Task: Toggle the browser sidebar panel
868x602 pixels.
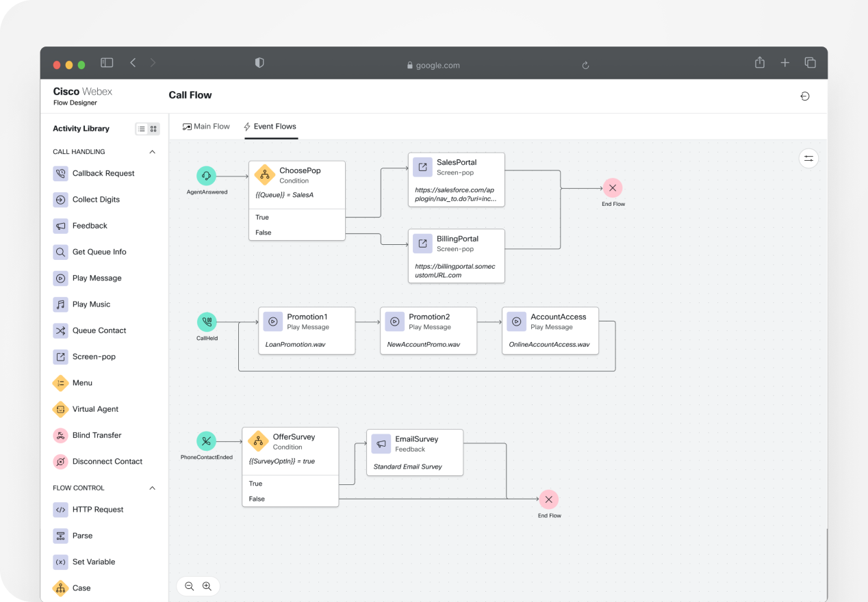Action: [x=107, y=63]
